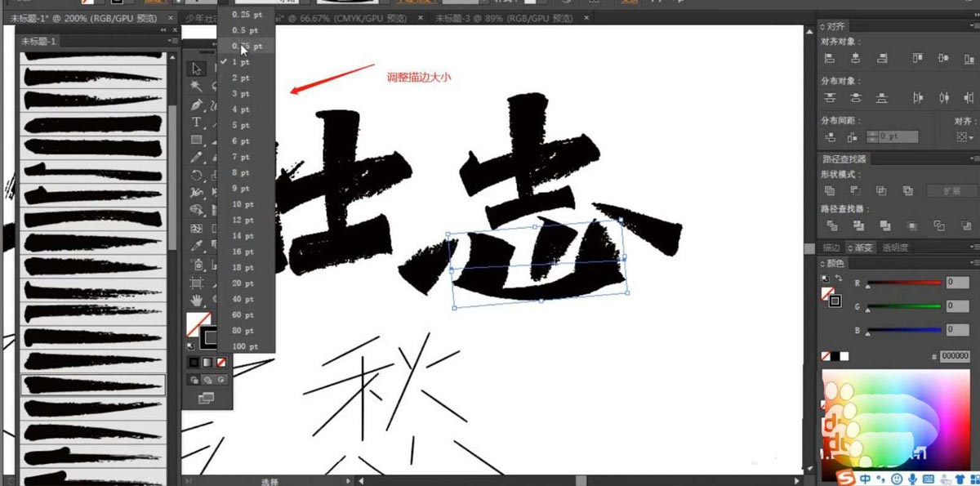Choose 5 pt stroke weight
This screenshot has width=980, height=486.
[x=240, y=125]
